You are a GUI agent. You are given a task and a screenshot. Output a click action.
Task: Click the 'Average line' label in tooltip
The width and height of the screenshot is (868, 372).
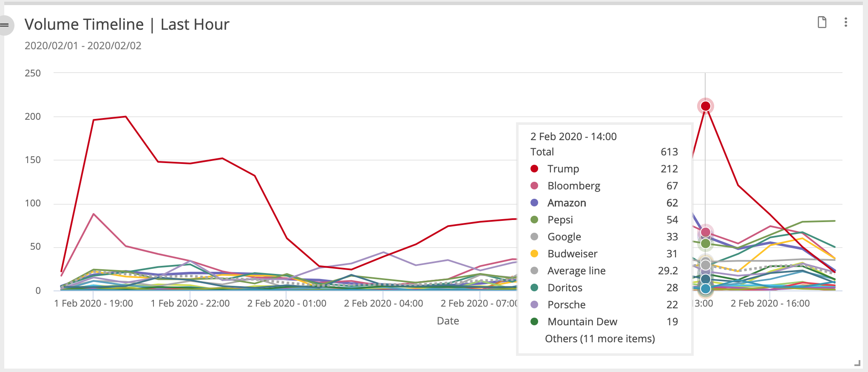click(576, 271)
